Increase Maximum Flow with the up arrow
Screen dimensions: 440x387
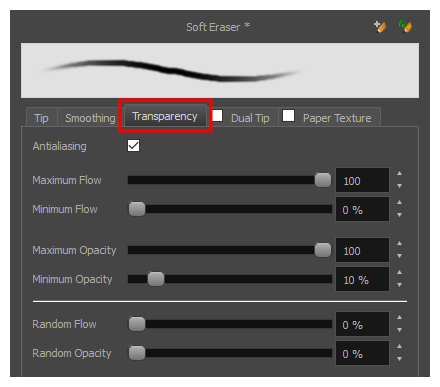tap(399, 173)
